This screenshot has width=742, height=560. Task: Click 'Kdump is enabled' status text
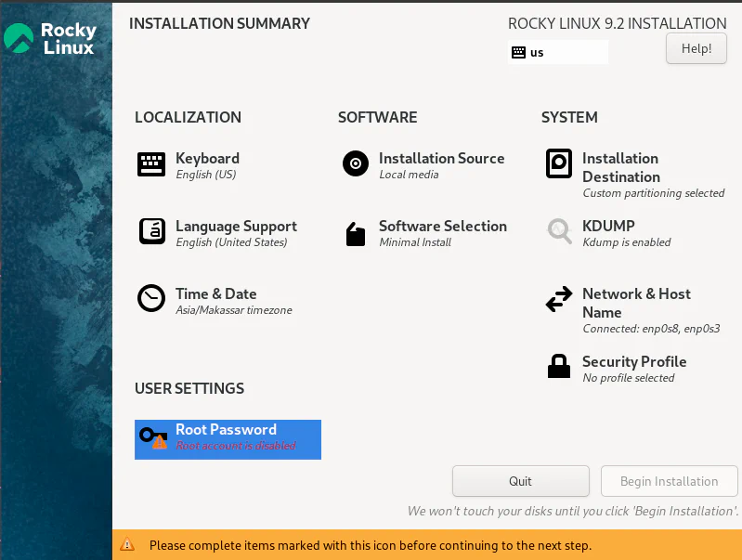pos(627,242)
